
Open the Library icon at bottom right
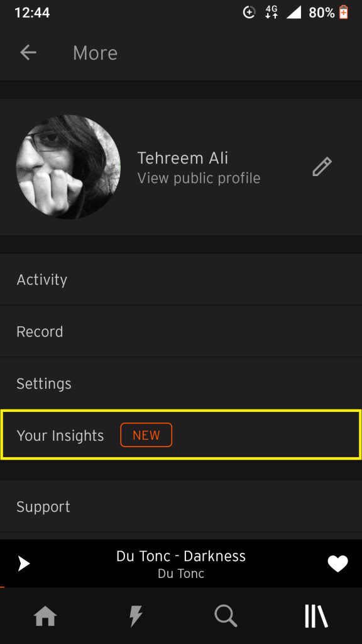[x=315, y=617]
